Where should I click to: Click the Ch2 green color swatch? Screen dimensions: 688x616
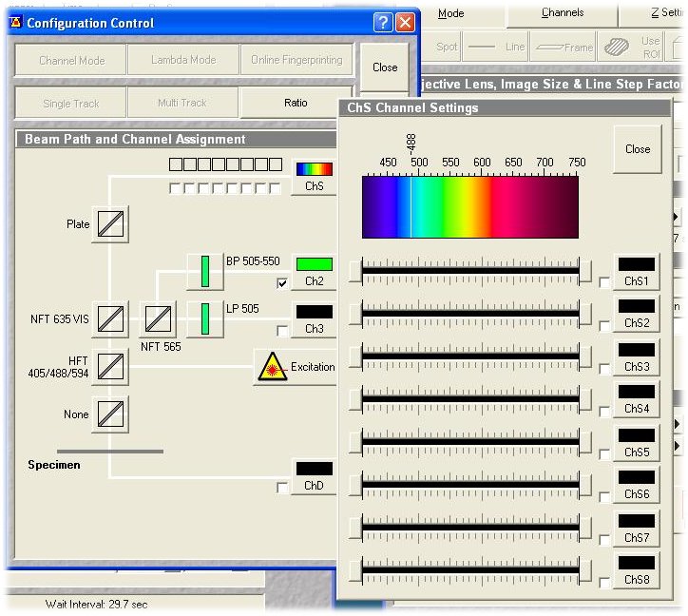click(x=315, y=264)
